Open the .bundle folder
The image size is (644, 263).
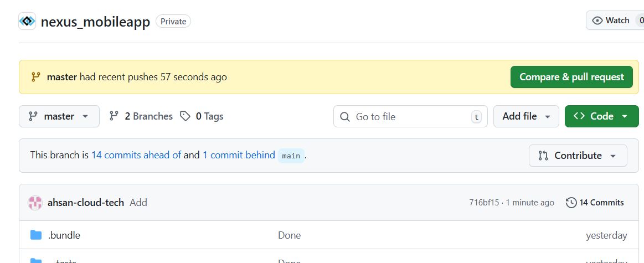coord(64,235)
